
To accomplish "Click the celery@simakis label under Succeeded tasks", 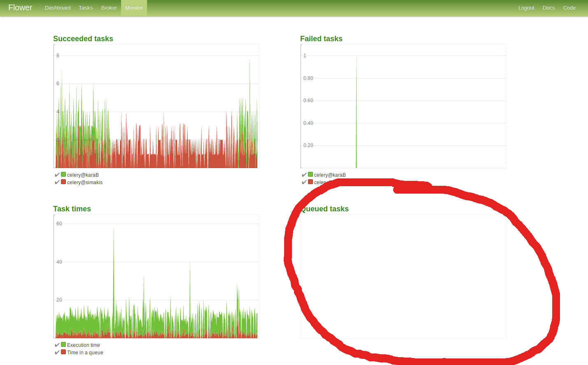I will click(x=85, y=182).
